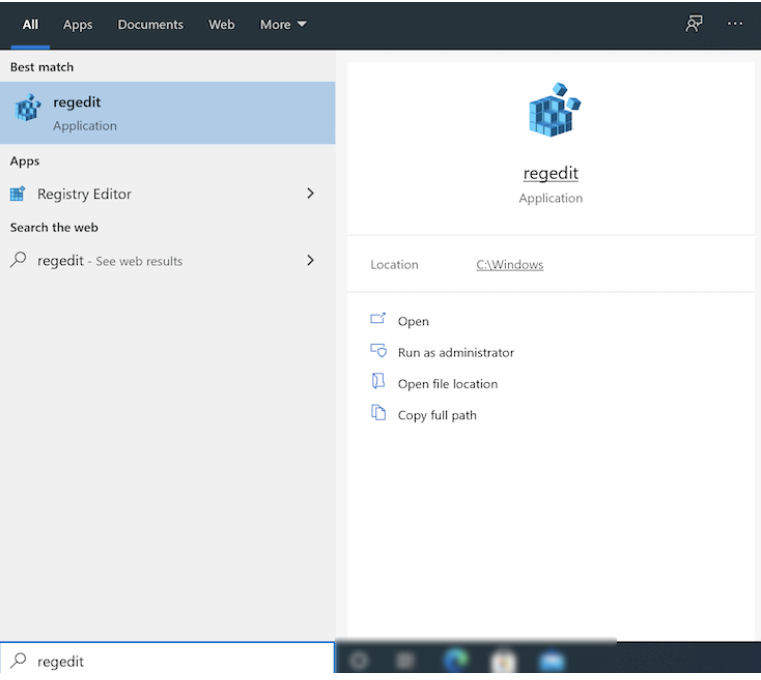Open the Microsoft Store icon in the taskbar
This screenshot has height=680, width=761.
coord(503,661)
